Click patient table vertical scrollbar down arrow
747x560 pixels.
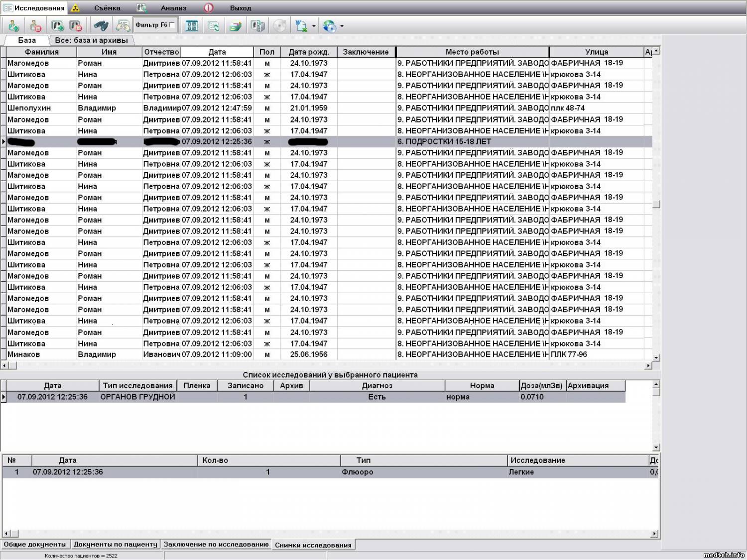[x=656, y=357]
